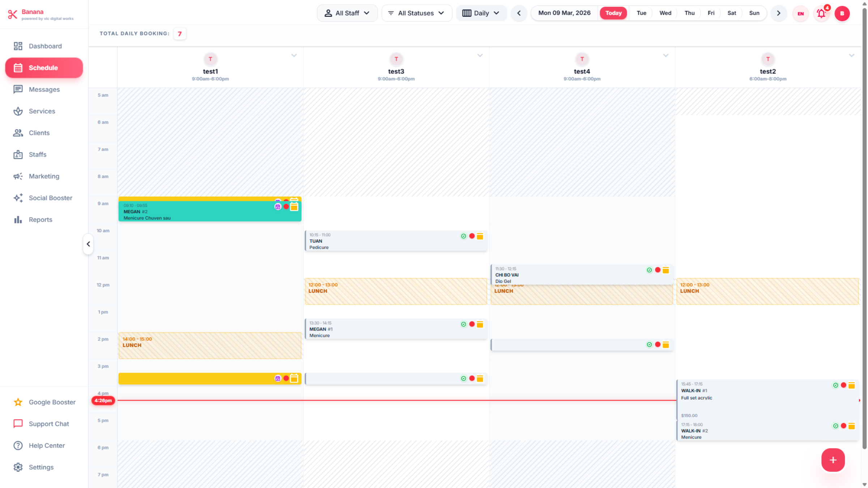Open Social Booster in the sidebar
This screenshot has height=488, width=868.
click(x=50, y=198)
